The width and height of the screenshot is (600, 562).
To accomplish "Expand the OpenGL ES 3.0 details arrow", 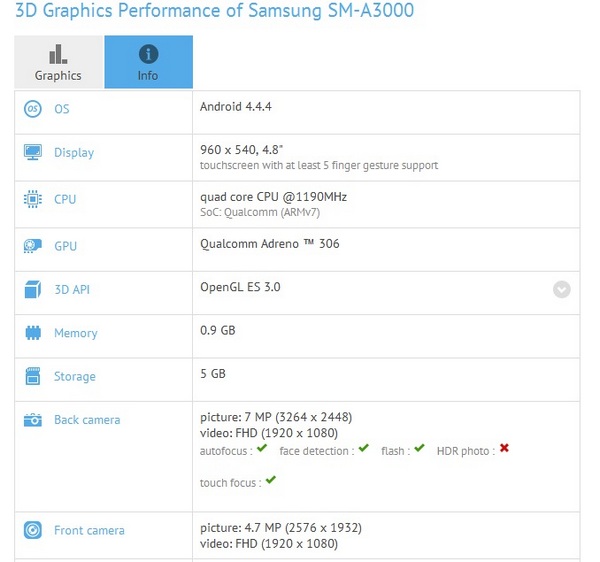I will click(562, 289).
